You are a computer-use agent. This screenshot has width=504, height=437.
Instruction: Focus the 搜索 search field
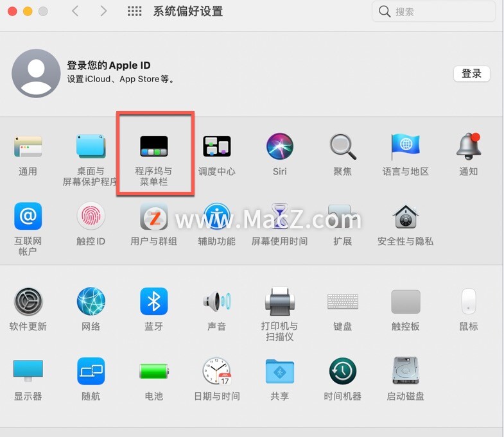[x=433, y=12]
